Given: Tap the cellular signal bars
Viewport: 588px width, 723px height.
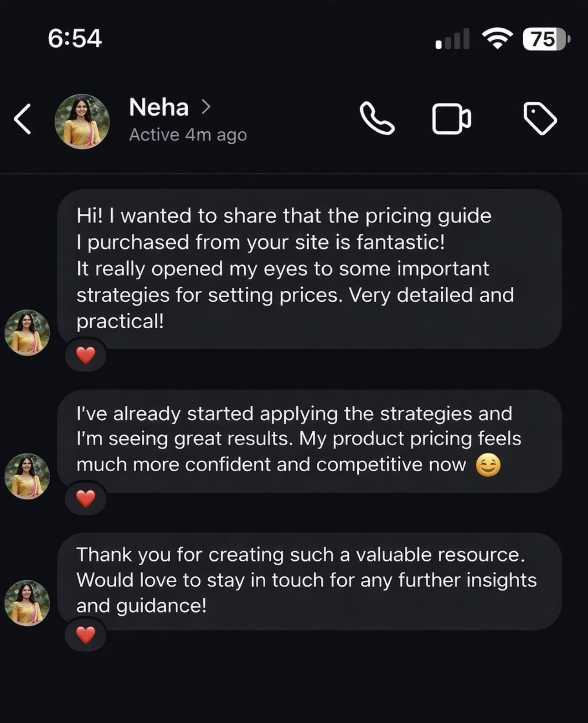Looking at the screenshot, I should point(452,39).
